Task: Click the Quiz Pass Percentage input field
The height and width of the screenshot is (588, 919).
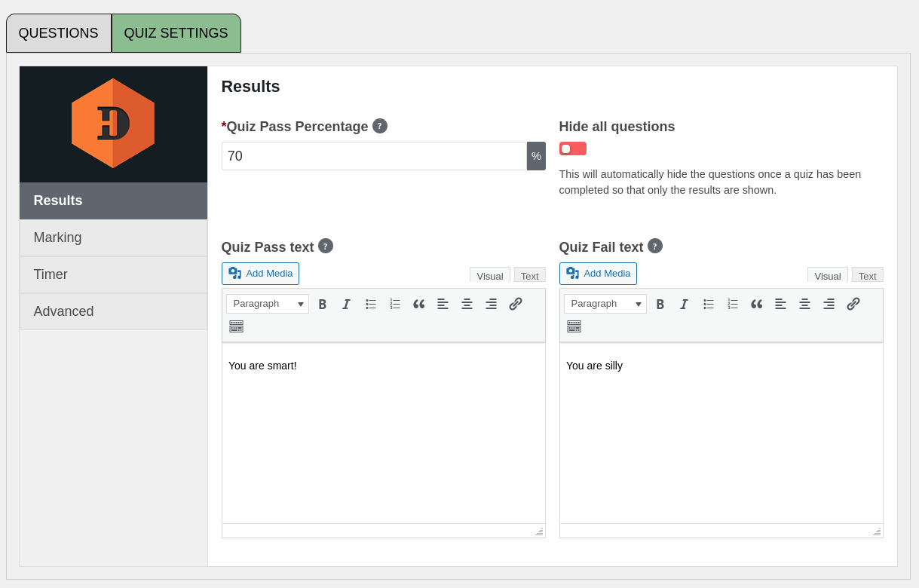Action: coord(374,156)
